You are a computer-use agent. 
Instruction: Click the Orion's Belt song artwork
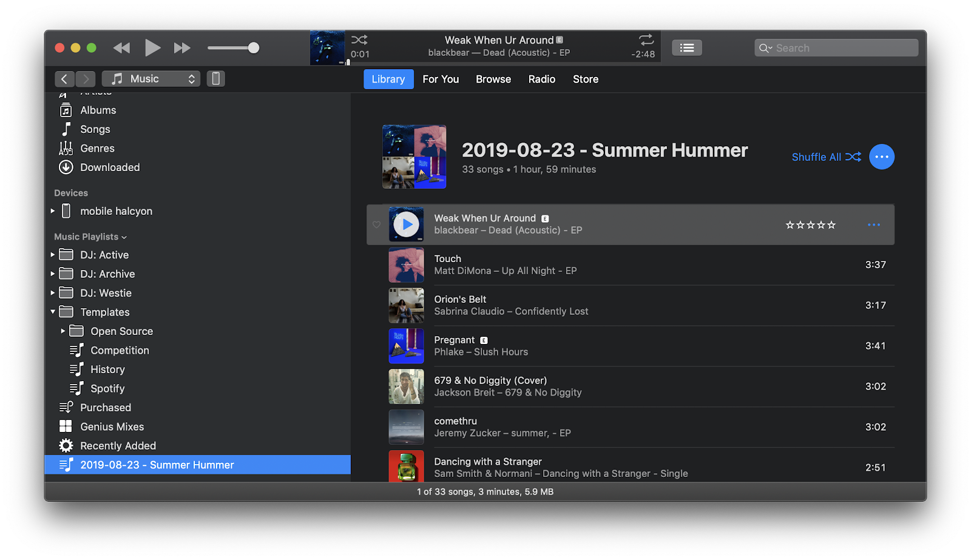407,306
